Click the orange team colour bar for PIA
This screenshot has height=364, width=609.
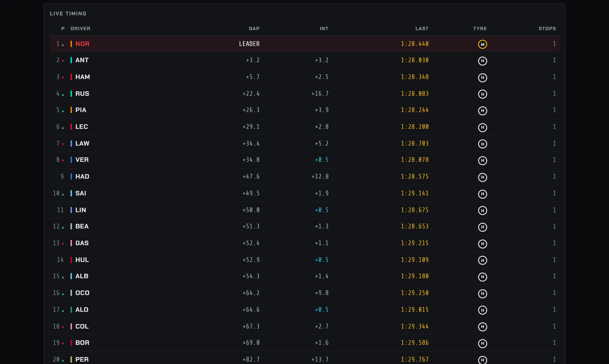point(71,110)
